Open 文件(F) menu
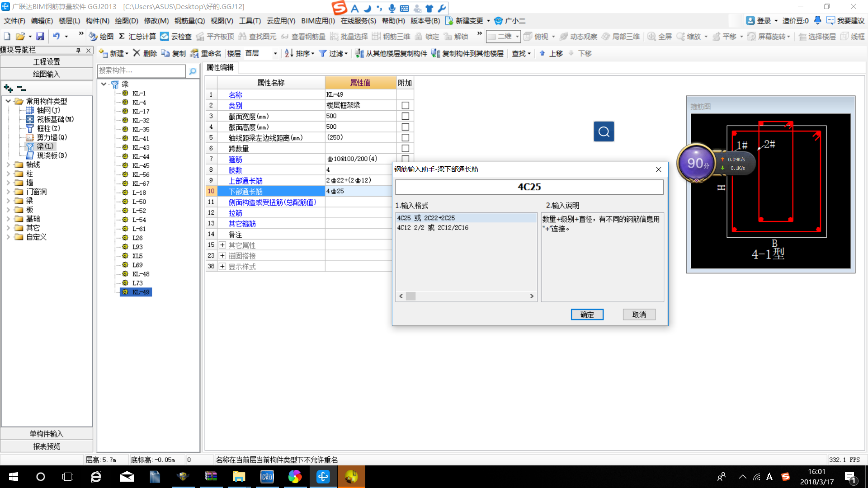This screenshot has width=868, height=488. point(14,21)
